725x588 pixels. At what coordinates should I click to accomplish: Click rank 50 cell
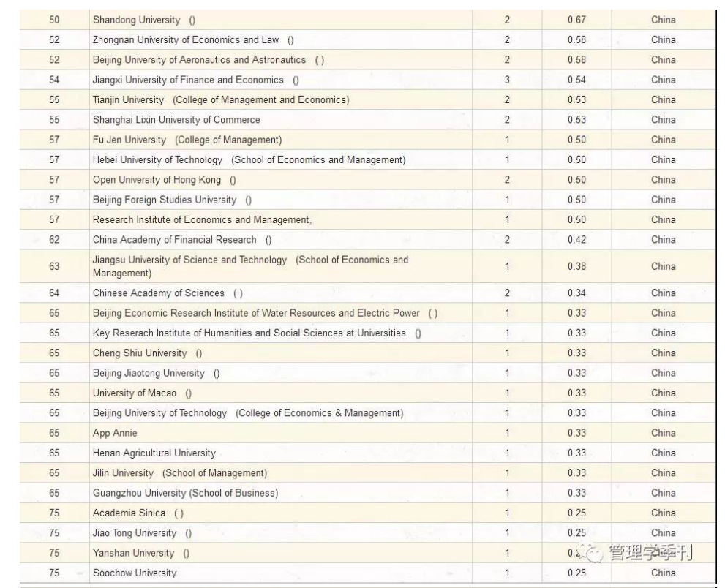tap(54, 20)
